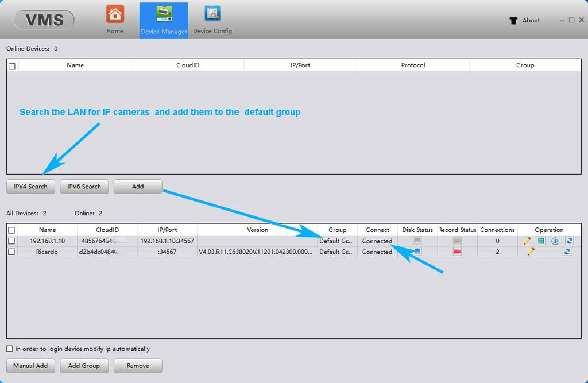This screenshot has height=383, width=588.
Task: Switch to the Device Config tab
Action: 212,20
